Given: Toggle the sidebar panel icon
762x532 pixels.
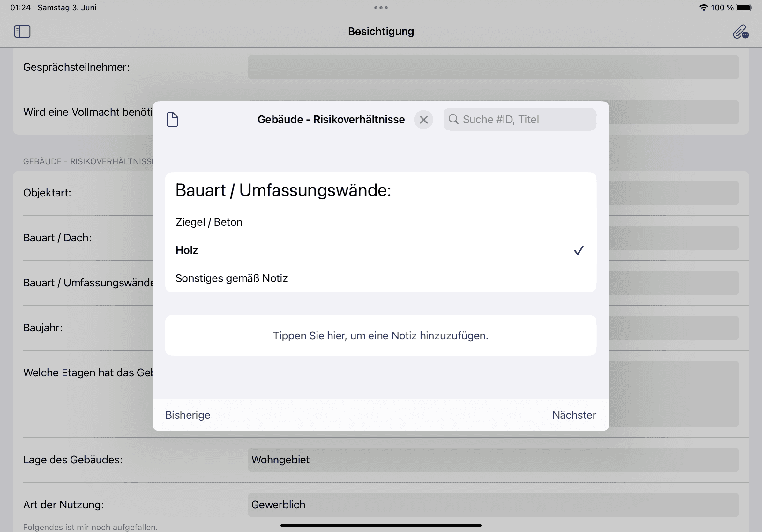Looking at the screenshot, I should point(22,32).
